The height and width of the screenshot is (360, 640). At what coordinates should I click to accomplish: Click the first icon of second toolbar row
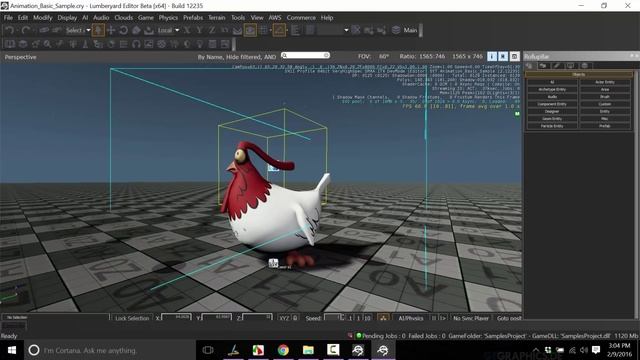[x=10, y=44]
